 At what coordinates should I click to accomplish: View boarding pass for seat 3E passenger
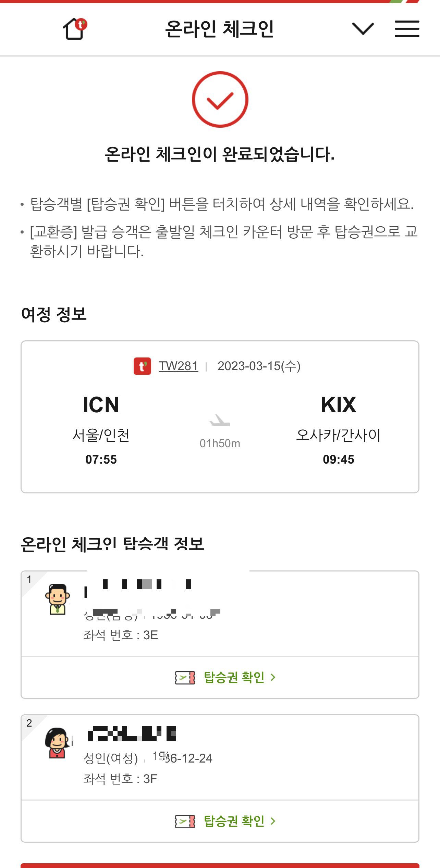[x=234, y=677]
